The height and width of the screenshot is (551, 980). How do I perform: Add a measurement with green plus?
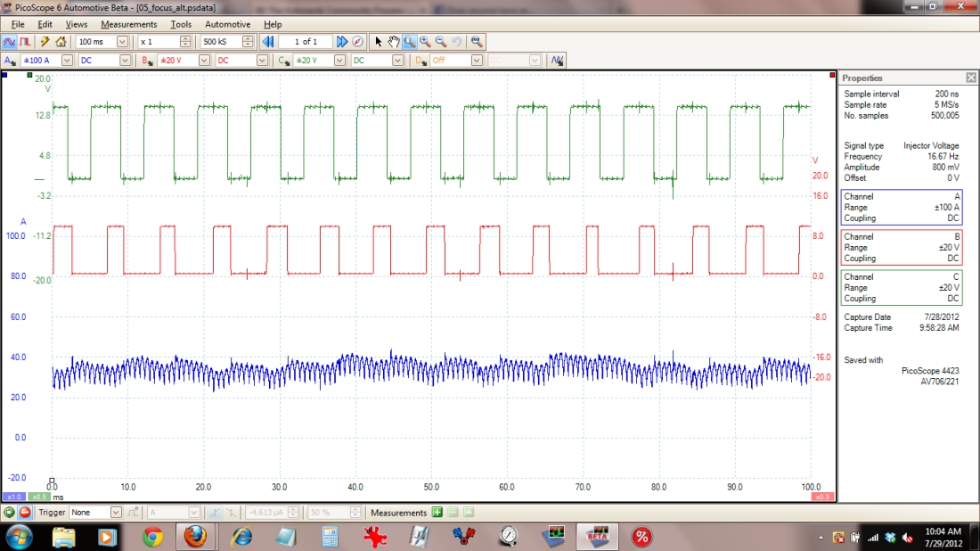point(437,513)
